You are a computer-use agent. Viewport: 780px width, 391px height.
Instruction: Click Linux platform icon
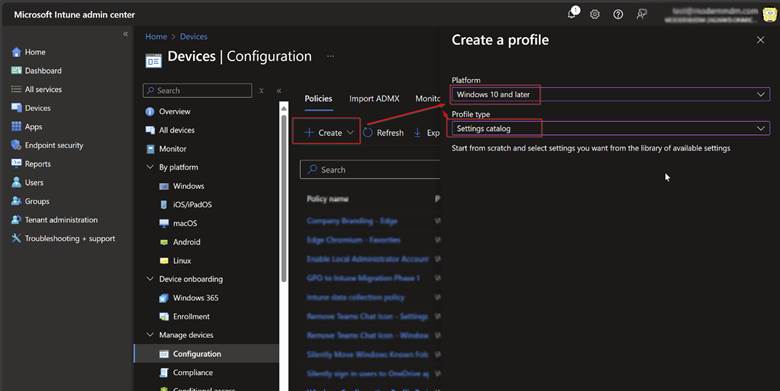coord(164,261)
